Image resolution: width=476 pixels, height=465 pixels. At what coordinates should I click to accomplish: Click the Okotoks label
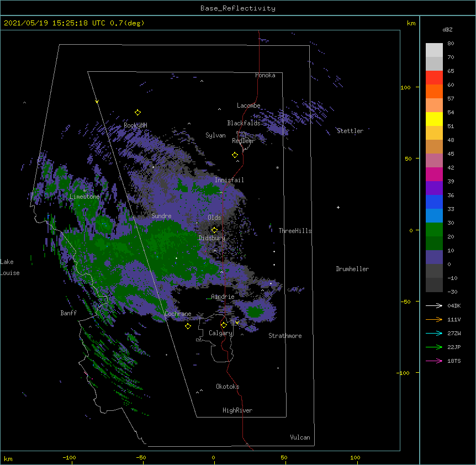pyautogui.click(x=228, y=387)
